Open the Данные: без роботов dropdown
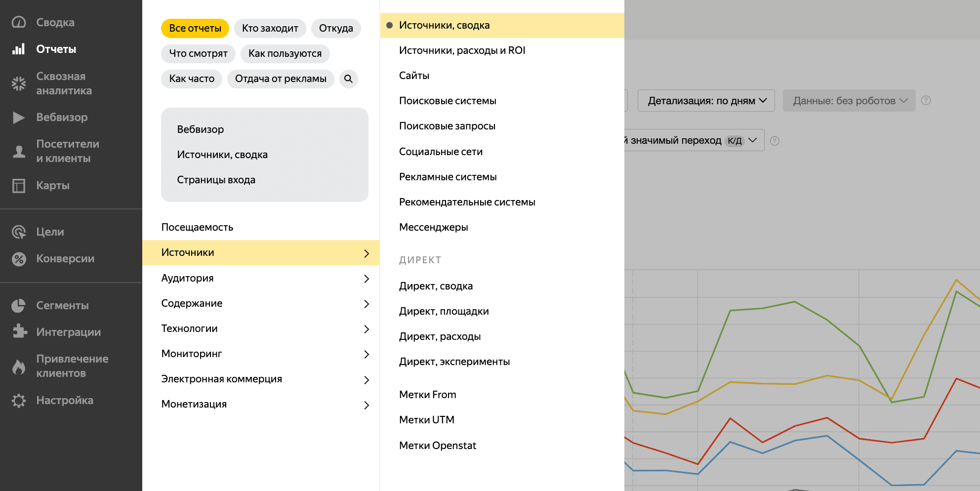 coord(849,101)
